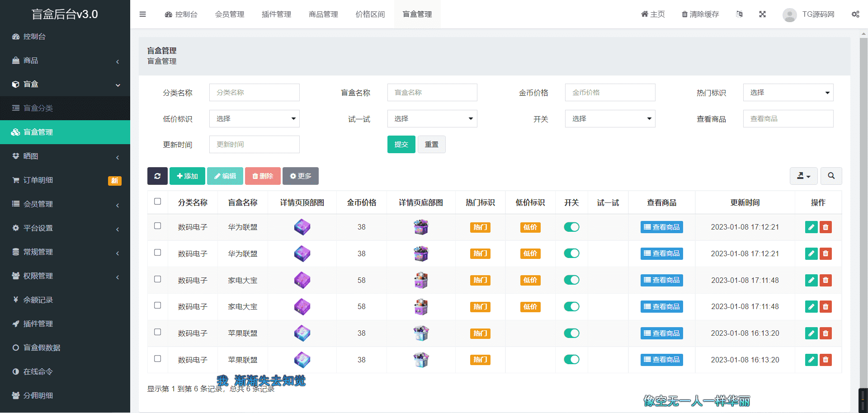Tick the checkbox for first 家电大宝 row

coord(157,279)
